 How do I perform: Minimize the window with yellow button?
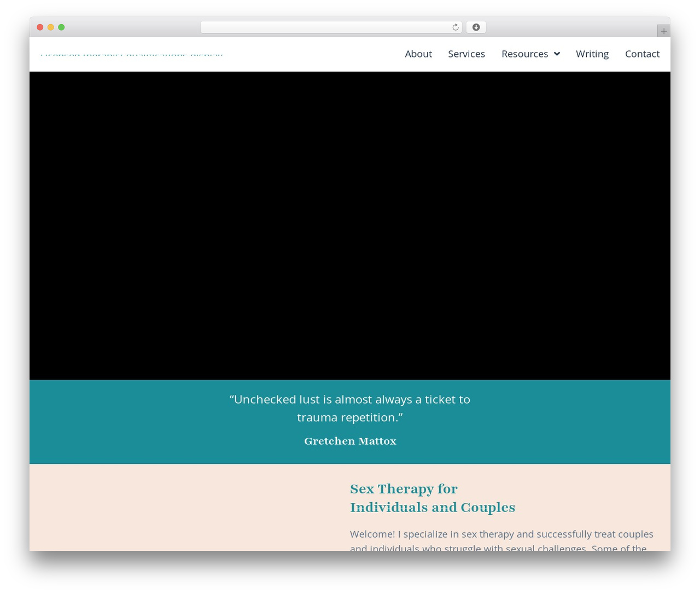[51, 27]
